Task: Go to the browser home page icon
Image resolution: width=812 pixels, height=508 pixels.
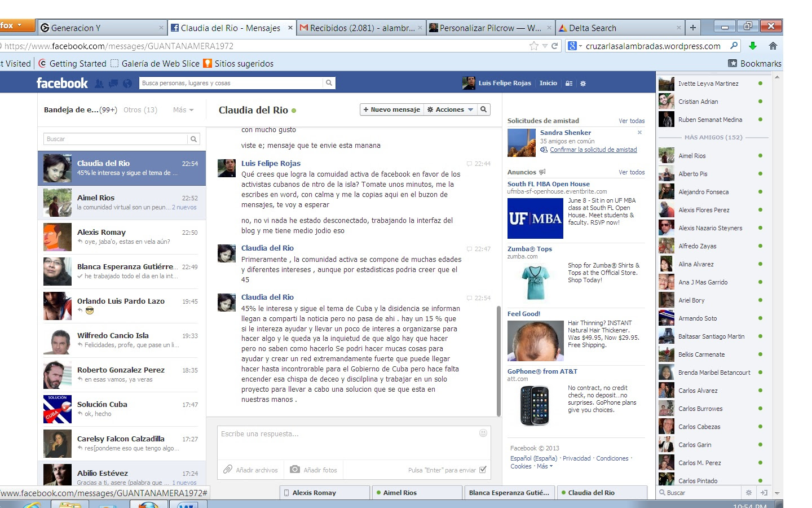Action: point(773,46)
